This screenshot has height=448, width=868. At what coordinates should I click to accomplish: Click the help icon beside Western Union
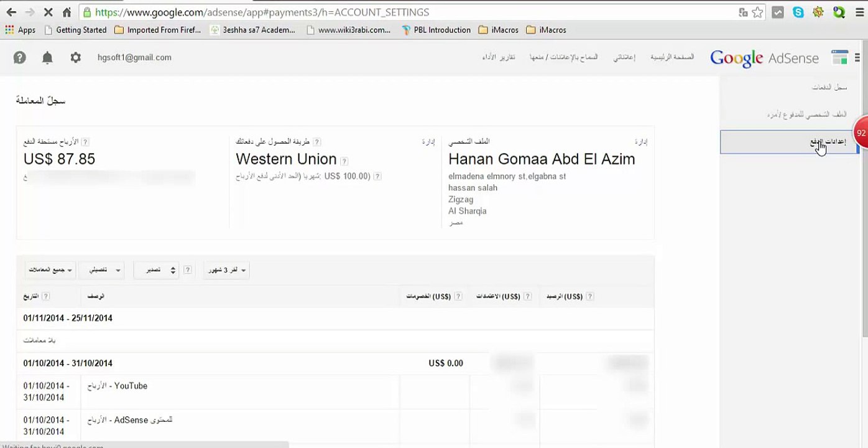click(344, 161)
